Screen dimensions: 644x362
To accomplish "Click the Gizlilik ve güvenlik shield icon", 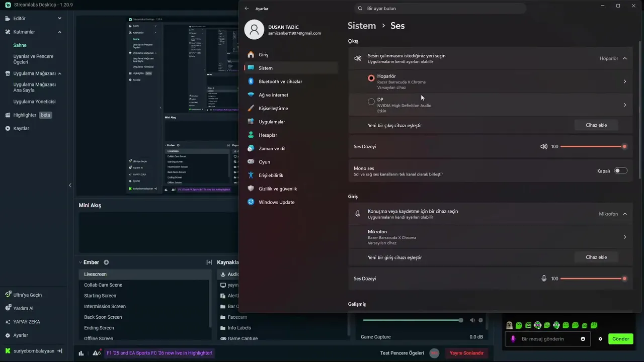I will (251, 189).
